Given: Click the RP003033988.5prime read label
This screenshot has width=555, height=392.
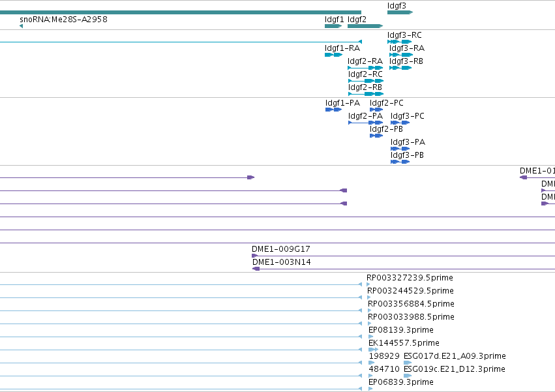Looking at the screenshot, I should pyautogui.click(x=412, y=317).
